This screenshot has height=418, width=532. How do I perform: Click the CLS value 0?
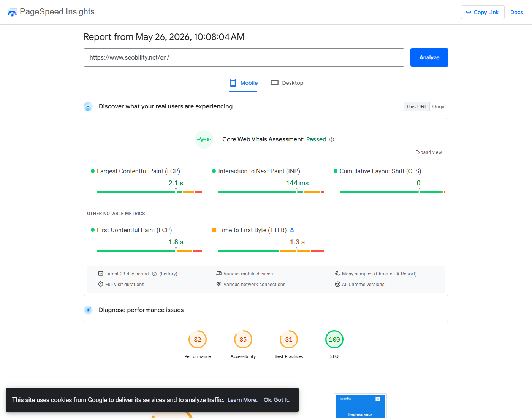tap(419, 183)
